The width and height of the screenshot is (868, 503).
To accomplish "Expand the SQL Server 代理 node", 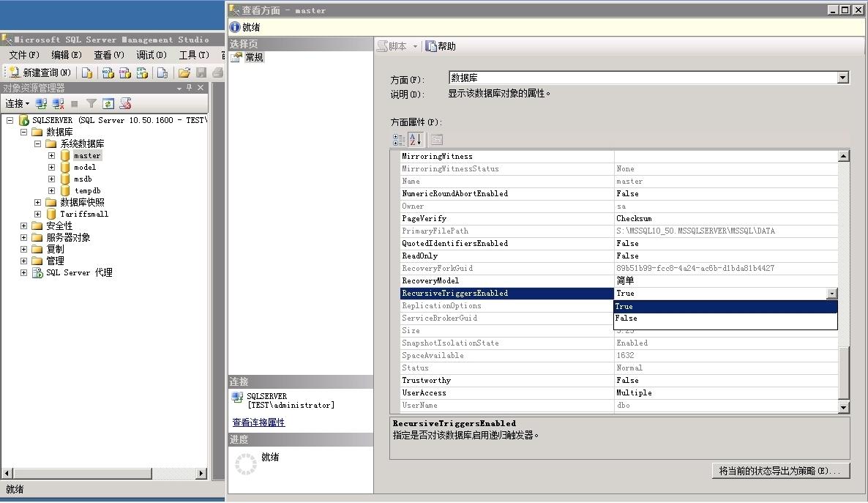I will [24, 272].
